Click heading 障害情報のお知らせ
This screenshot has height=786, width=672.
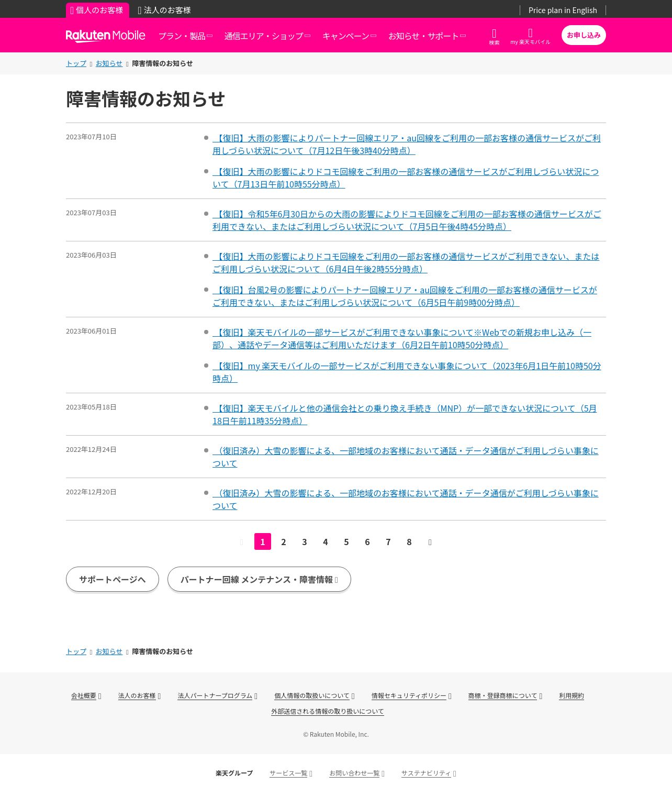point(145,99)
